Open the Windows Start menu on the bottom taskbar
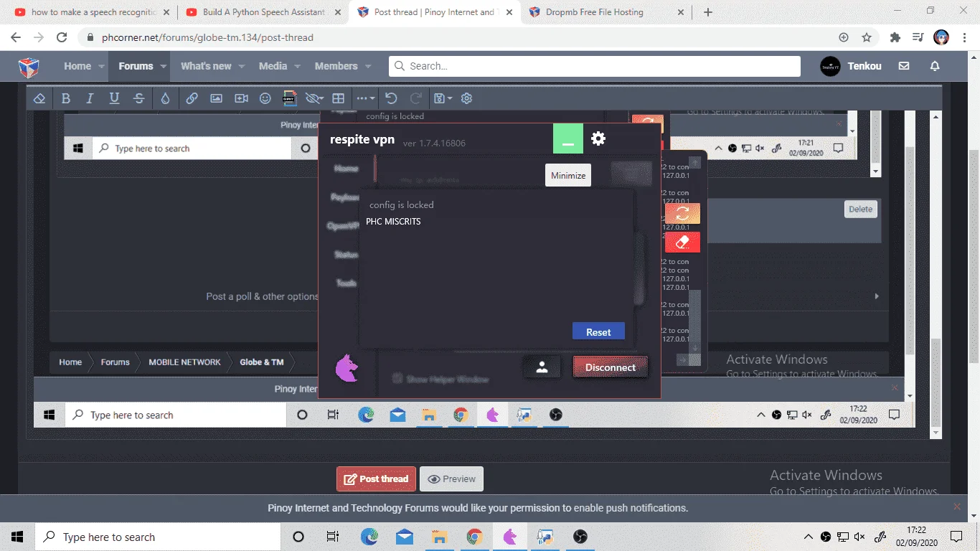The image size is (980, 551). click(x=17, y=537)
